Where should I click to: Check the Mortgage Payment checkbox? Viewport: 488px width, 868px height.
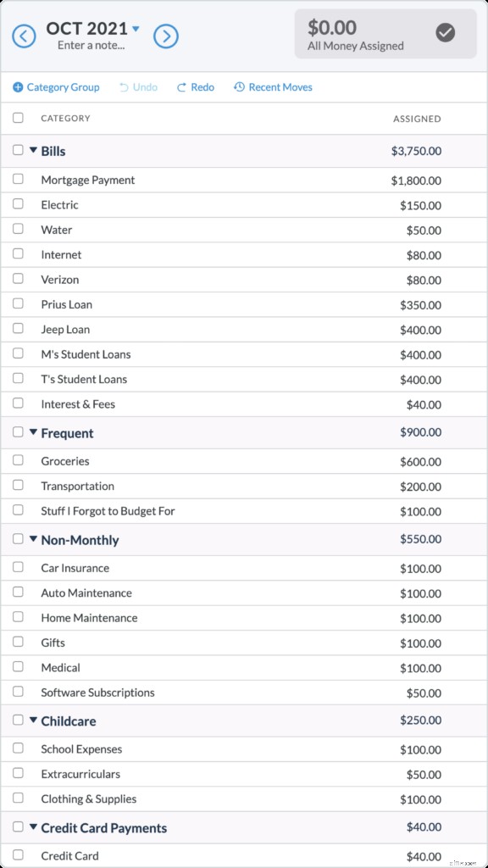click(x=19, y=180)
